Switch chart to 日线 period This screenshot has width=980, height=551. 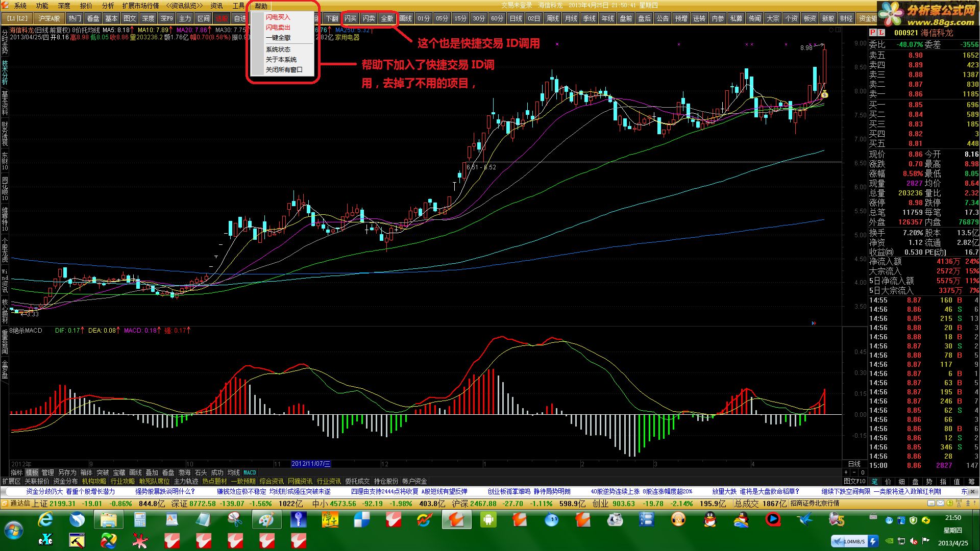(x=516, y=18)
